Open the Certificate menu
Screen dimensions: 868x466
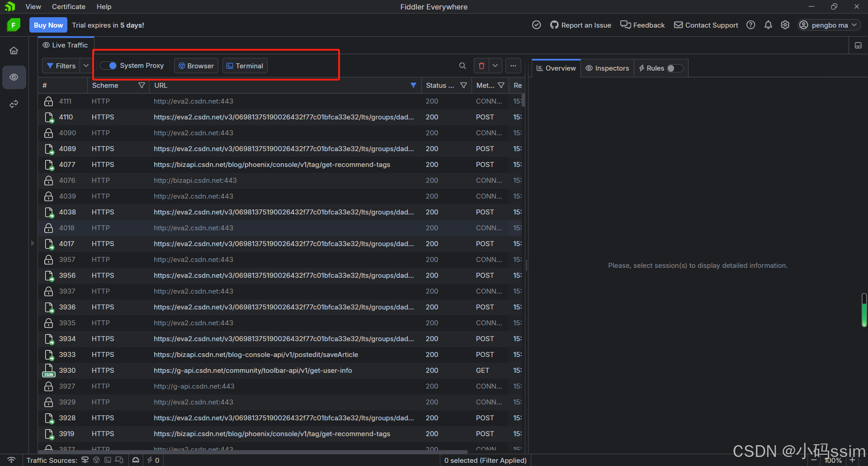[69, 7]
